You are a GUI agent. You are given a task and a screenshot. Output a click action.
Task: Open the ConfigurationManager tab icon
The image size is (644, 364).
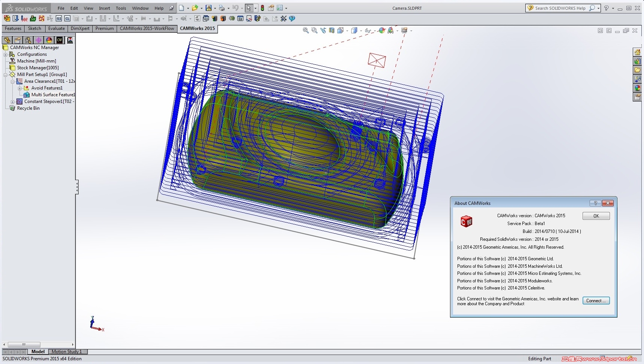(28, 40)
